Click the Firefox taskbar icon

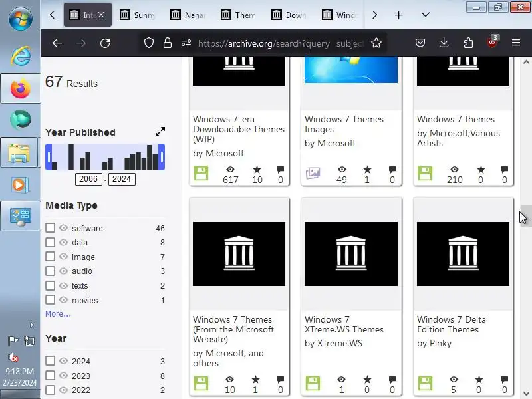coord(21,88)
